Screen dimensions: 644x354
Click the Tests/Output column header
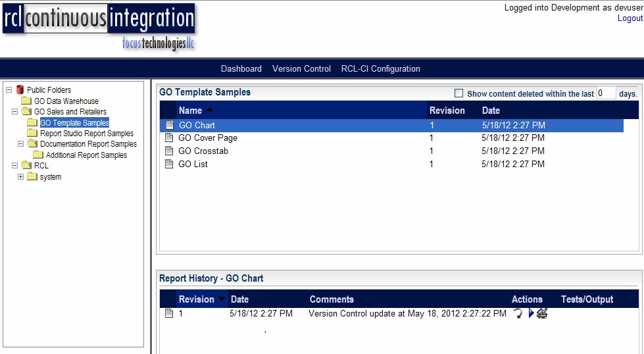click(x=587, y=299)
